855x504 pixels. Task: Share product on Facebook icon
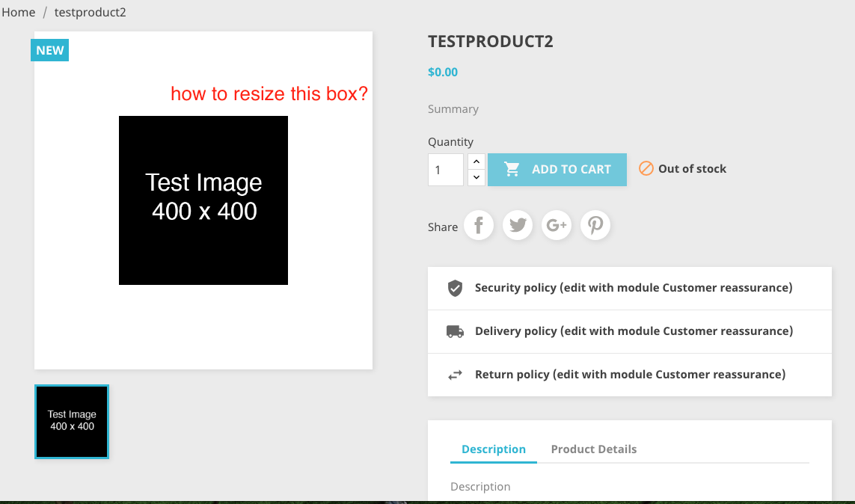point(479,225)
